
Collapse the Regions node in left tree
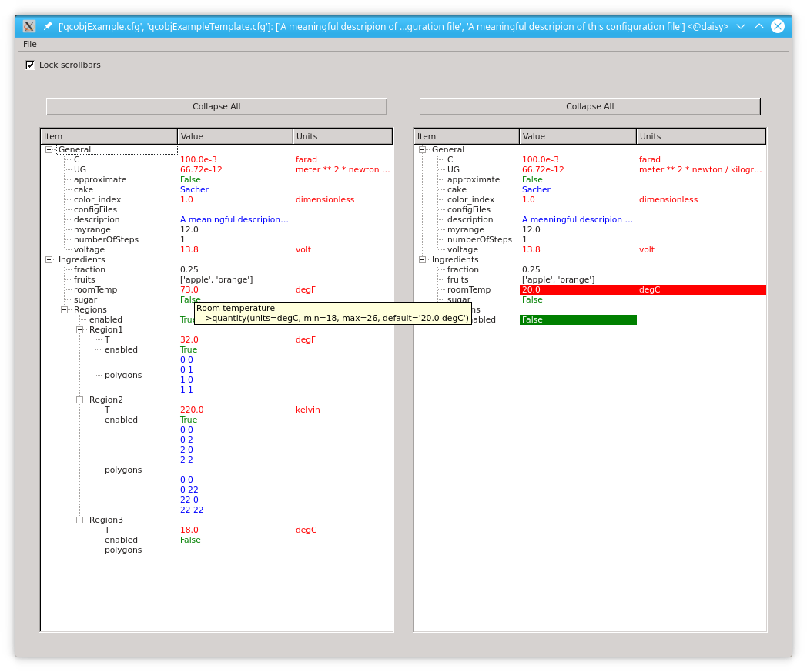65,309
